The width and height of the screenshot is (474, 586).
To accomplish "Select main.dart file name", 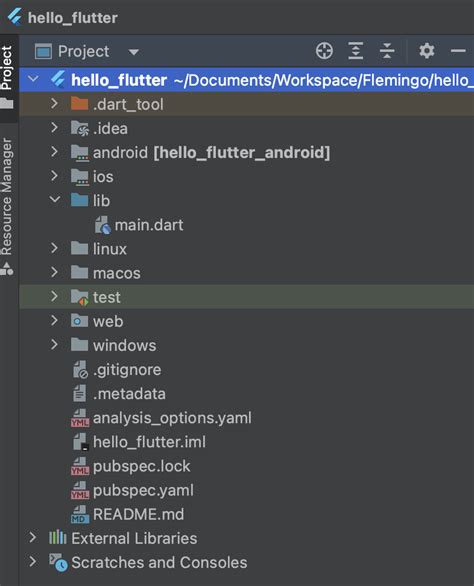I will (149, 225).
